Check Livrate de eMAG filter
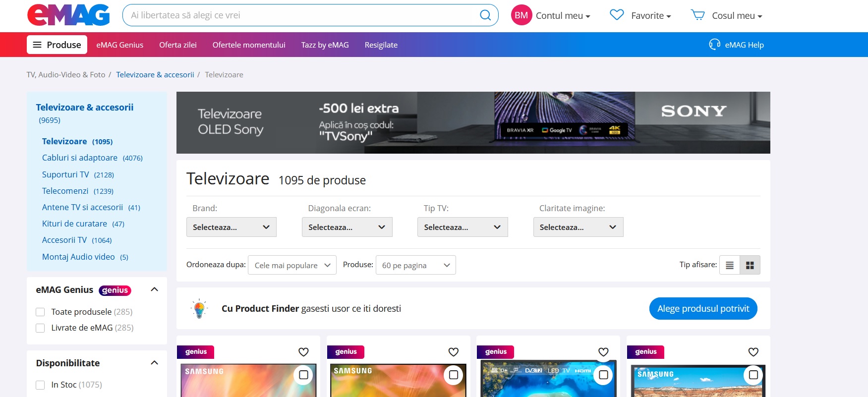868x397 pixels. click(40, 328)
